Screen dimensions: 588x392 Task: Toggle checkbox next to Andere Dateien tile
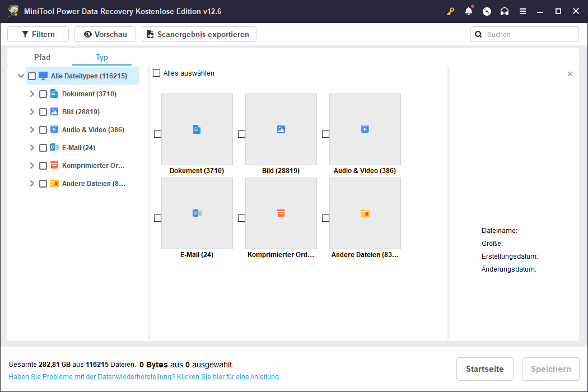click(x=325, y=218)
